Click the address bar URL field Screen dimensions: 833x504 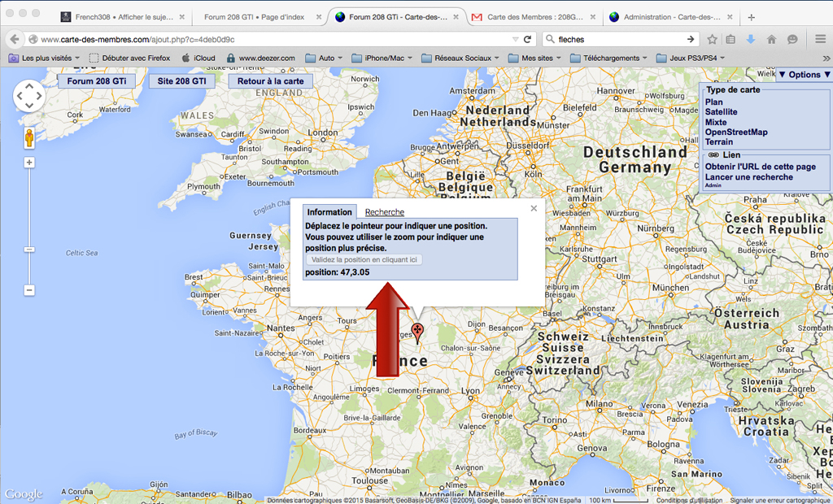pyautogui.click(x=277, y=39)
